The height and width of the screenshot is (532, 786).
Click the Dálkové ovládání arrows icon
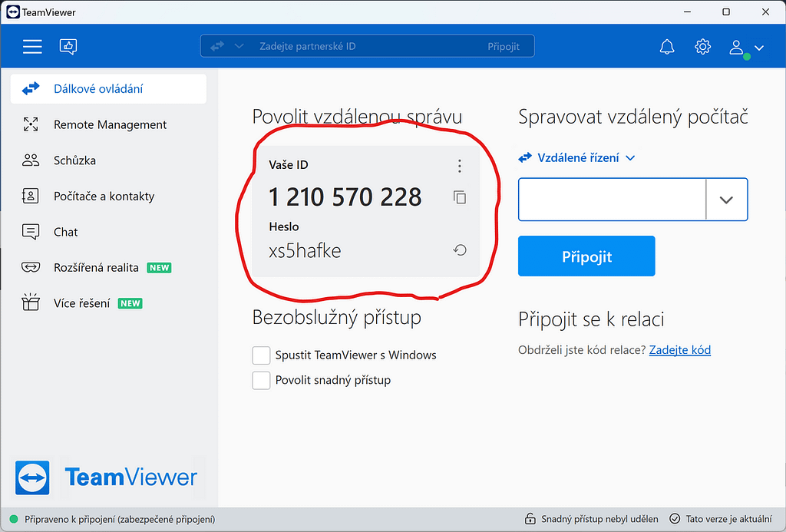(31, 89)
